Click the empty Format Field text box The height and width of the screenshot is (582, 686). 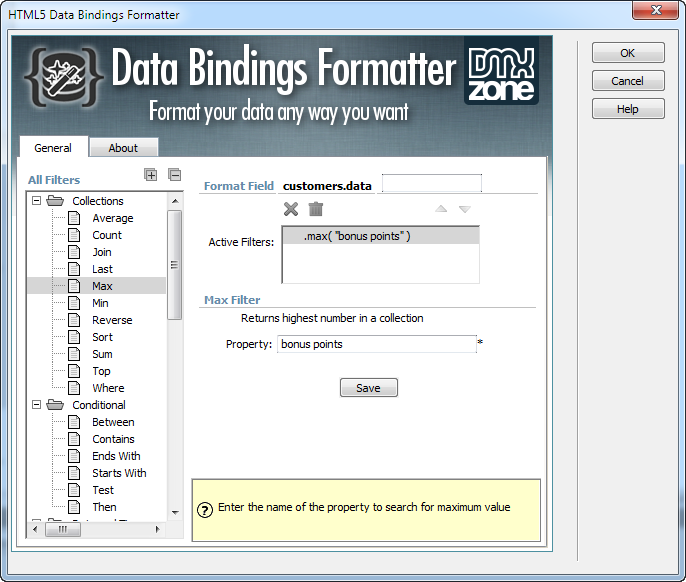pyautogui.click(x=432, y=183)
